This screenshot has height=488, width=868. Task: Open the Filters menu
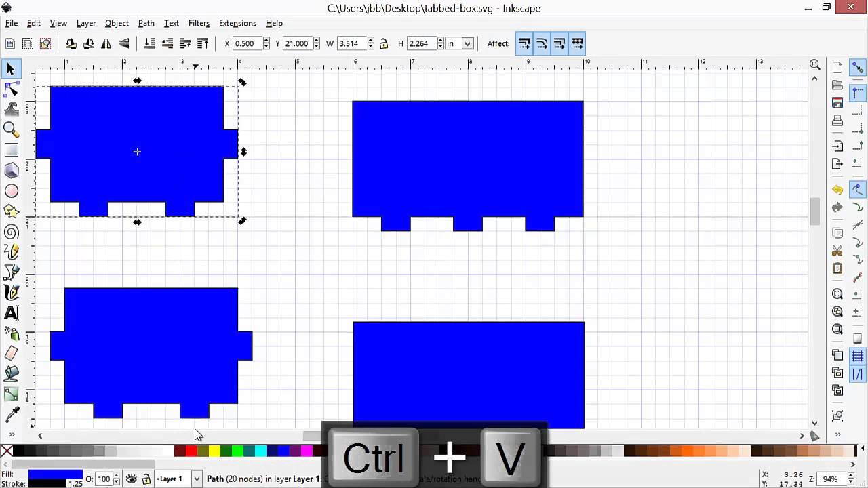pos(199,23)
